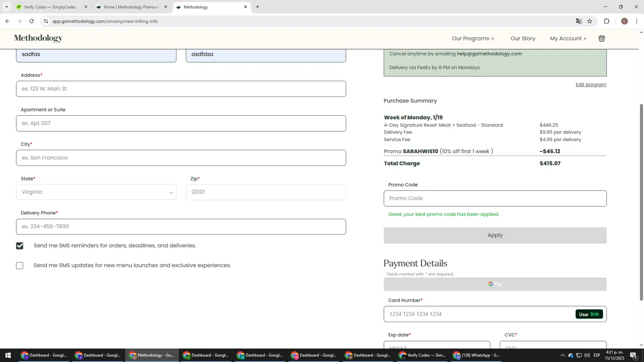Click the browser back arrow
The width and height of the screenshot is (644, 362).
[7, 21]
